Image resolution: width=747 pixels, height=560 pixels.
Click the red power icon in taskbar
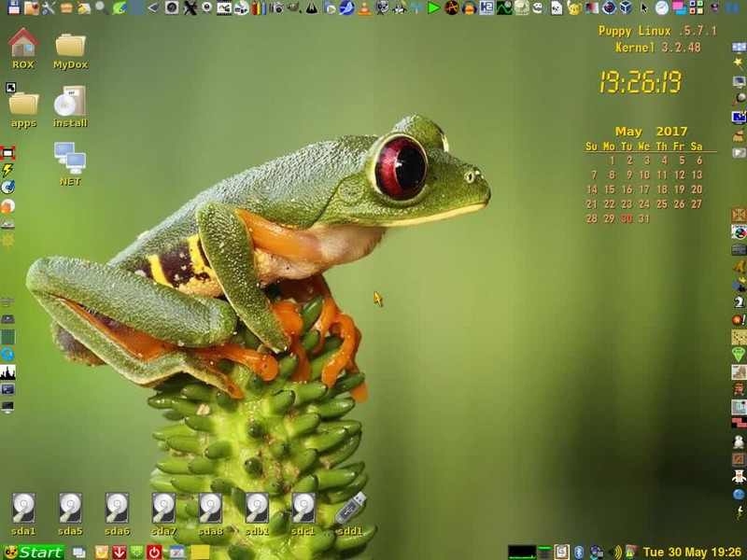tap(154, 552)
